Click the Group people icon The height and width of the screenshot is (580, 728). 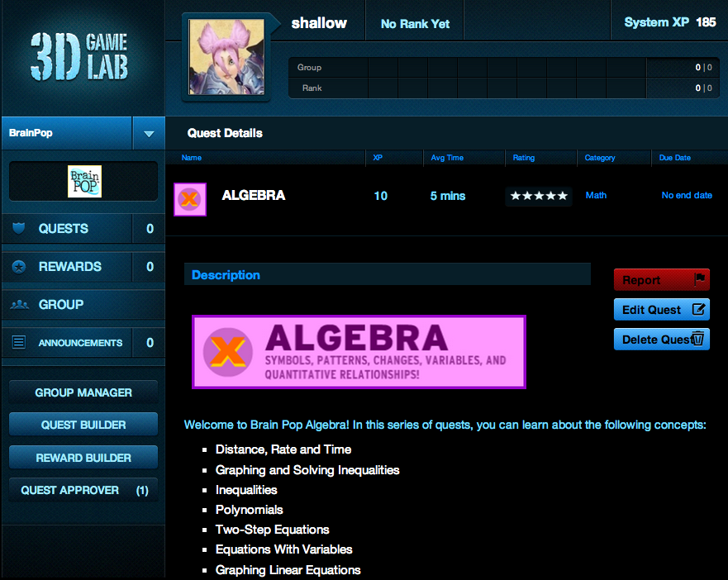click(x=20, y=305)
